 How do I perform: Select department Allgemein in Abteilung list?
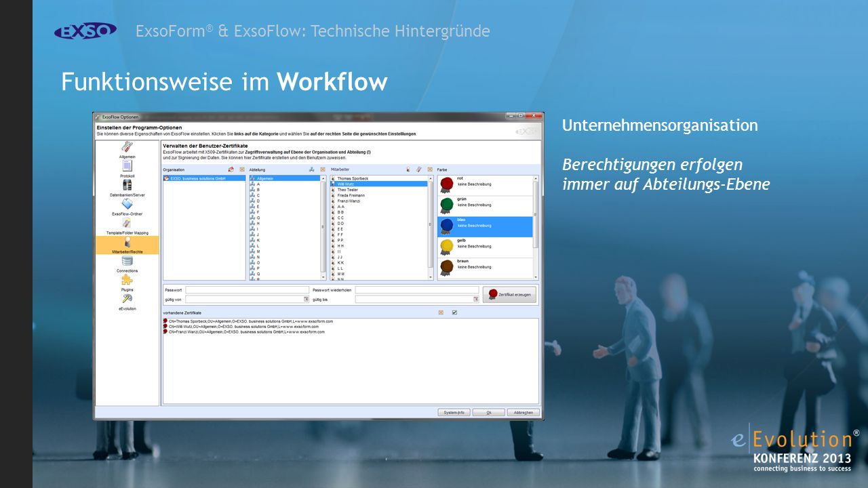pos(285,178)
